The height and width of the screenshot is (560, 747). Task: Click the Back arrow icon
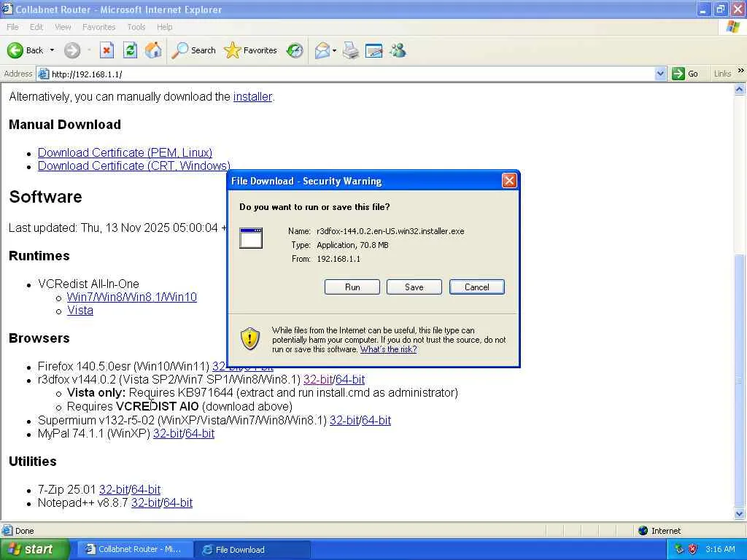coord(15,50)
